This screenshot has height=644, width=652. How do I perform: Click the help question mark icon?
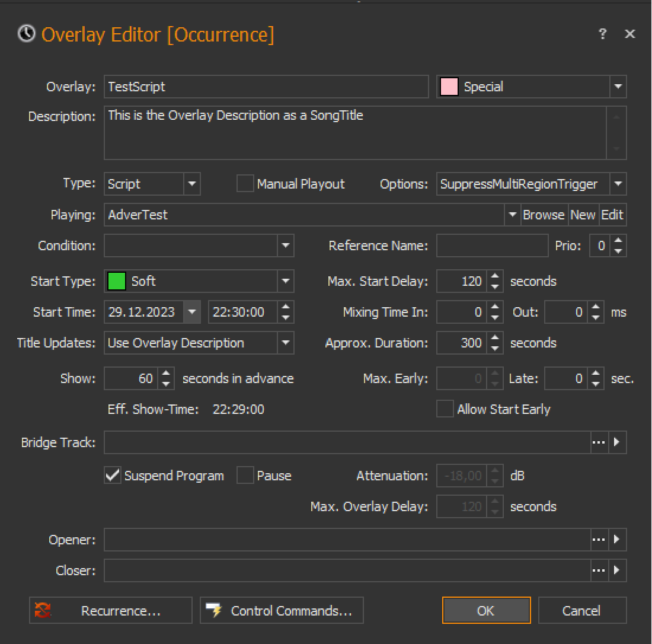(602, 34)
